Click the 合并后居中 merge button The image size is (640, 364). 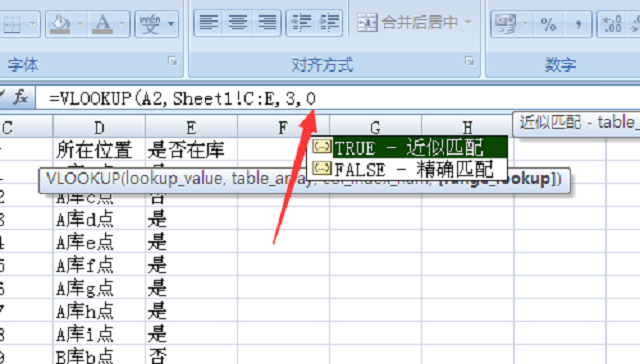click(x=408, y=22)
